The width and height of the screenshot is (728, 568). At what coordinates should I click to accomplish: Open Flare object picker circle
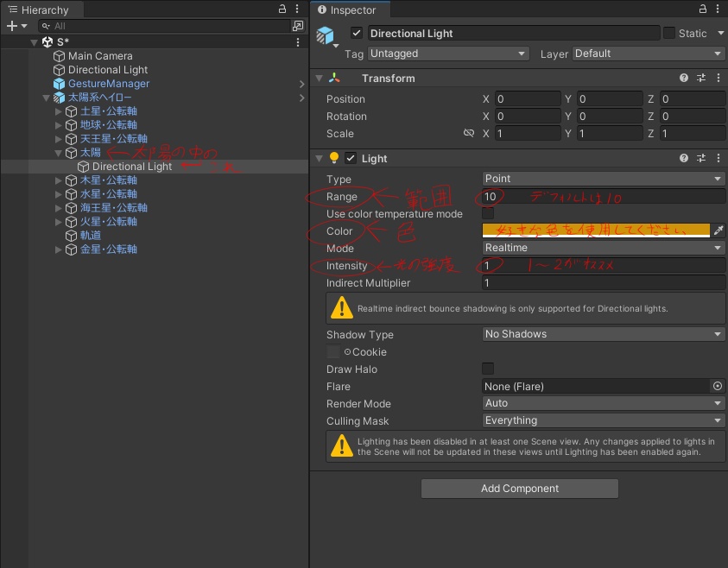[718, 386]
